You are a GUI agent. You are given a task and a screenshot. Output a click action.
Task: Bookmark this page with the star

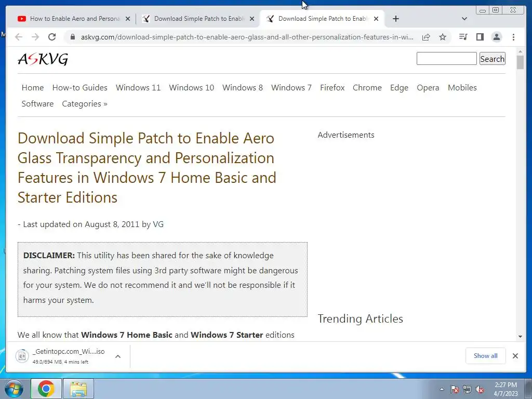coord(443,37)
